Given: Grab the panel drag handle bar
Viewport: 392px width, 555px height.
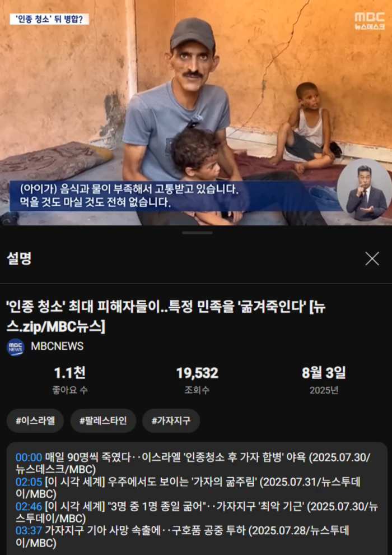Looking at the screenshot, I should 197,233.
